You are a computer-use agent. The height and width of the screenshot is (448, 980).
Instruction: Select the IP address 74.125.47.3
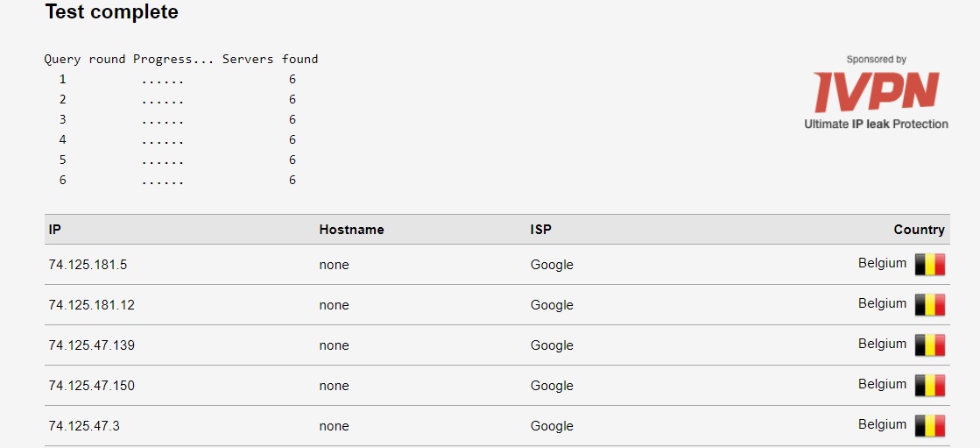tap(84, 426)
